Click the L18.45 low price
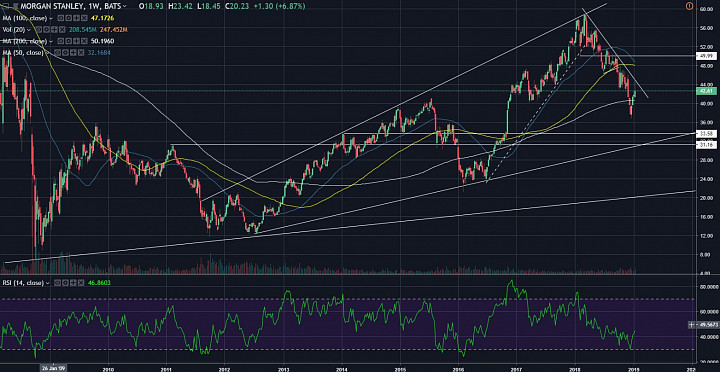The width and height of the screenshot is (720, 372). coord(209,6)
